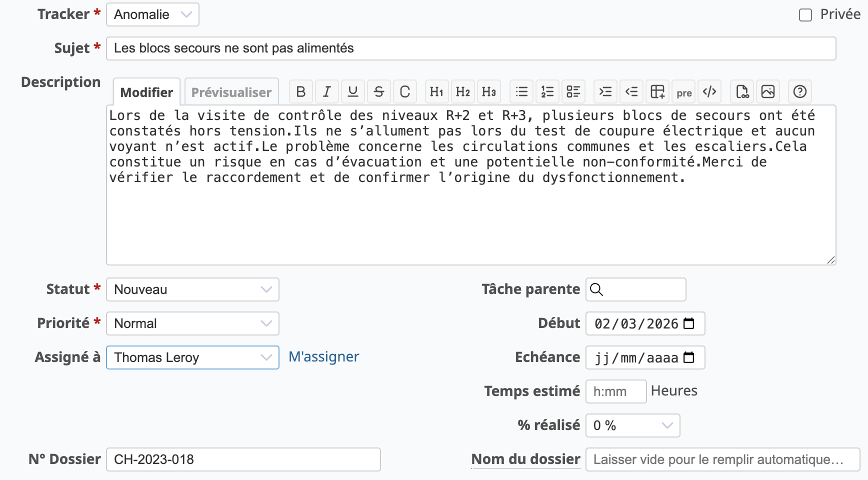Insert a highlighted code block
The height and width of the screenshot is (480, 868).
(x=709, y=92)
